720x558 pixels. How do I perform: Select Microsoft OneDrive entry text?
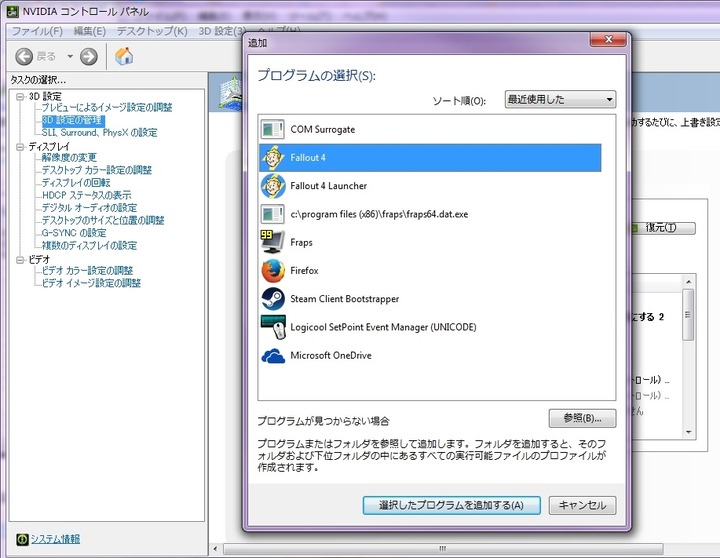(x=331, y=355)
